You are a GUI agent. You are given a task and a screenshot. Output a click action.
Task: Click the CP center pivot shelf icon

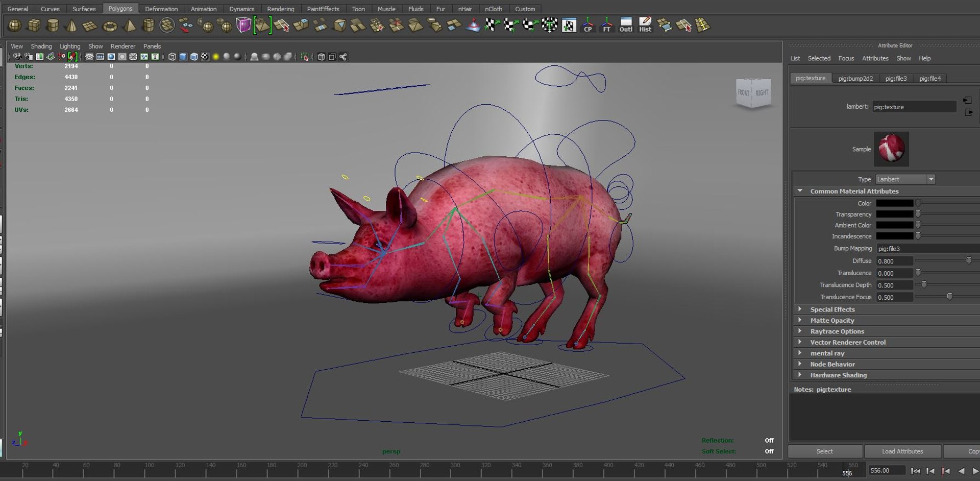(587, 25)
